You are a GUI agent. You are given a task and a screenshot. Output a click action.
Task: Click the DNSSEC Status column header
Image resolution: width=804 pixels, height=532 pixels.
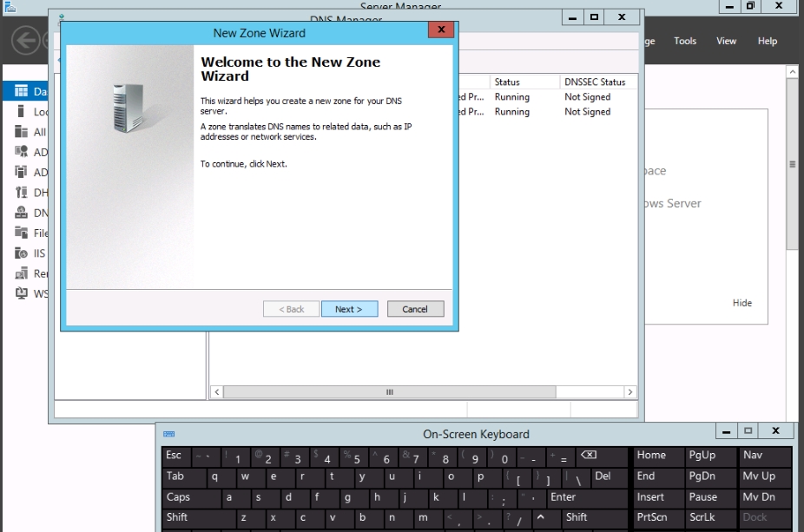click(595, 82)
